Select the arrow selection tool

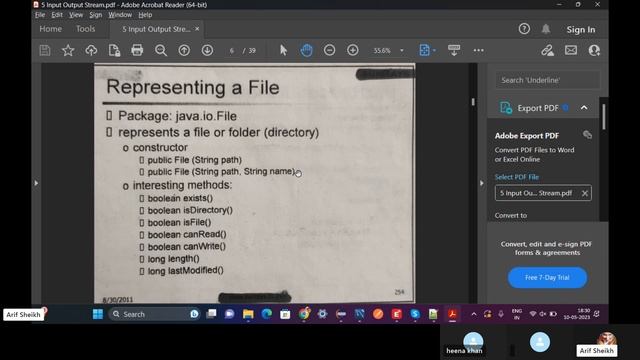pos(283,50)
